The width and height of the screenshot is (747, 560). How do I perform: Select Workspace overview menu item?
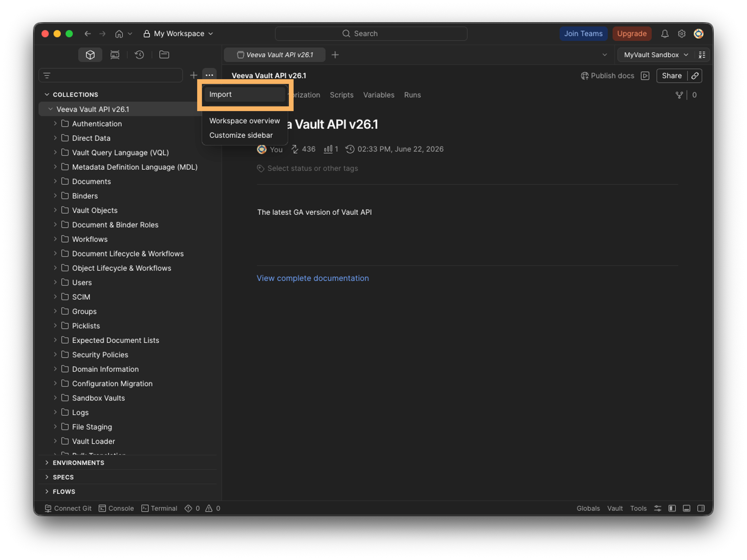(x=244, y=121)
